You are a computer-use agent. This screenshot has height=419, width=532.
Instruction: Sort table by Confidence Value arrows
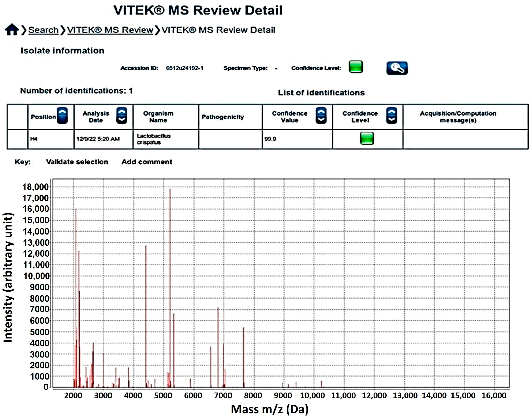point(321,116)
